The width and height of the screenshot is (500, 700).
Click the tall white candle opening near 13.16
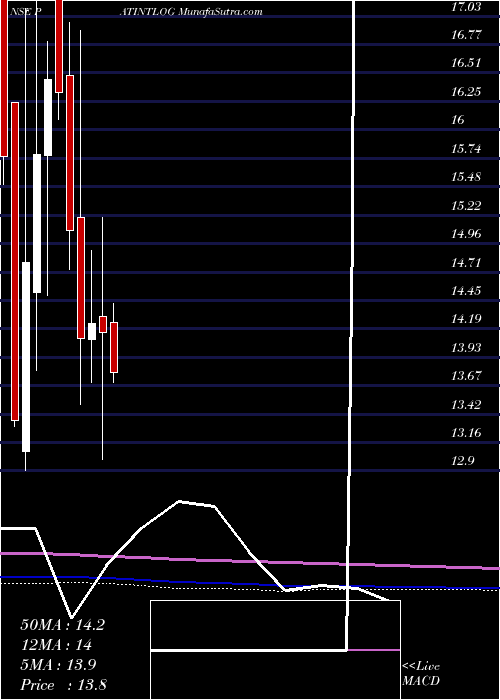26,357
